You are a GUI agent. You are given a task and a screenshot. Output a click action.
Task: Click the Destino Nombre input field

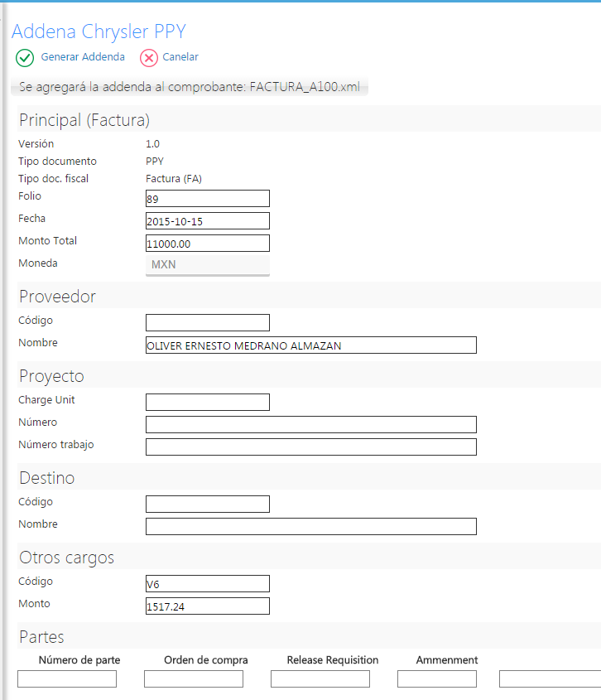point(311,526)
